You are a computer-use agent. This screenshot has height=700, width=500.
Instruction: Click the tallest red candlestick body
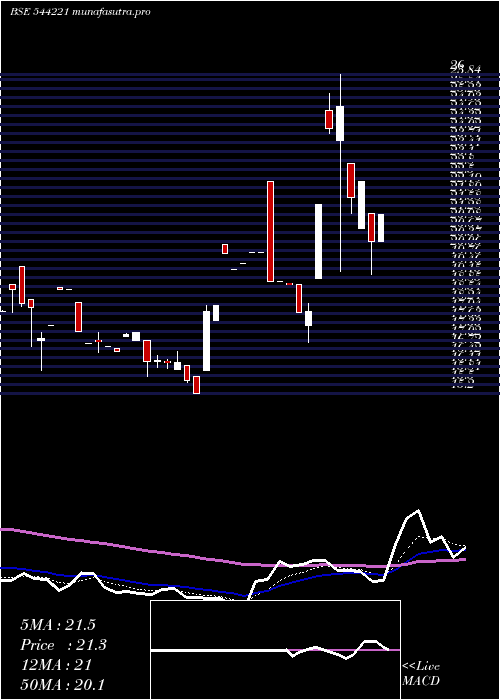point(271,231)
